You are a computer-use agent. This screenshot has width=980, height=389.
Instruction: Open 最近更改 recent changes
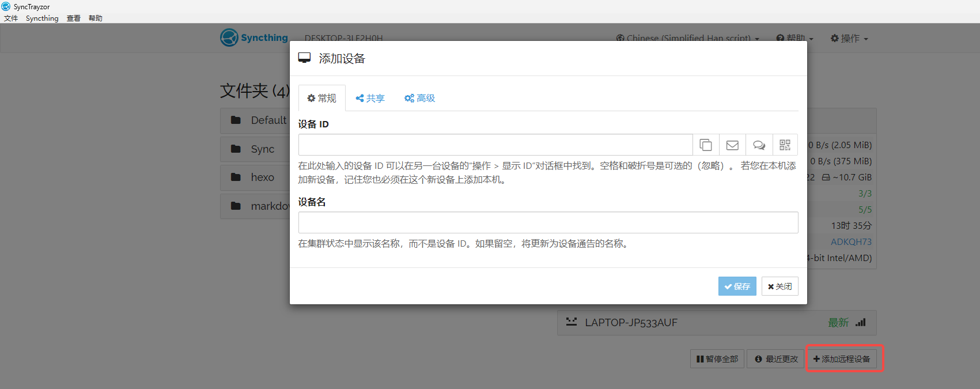click(775, 359)
